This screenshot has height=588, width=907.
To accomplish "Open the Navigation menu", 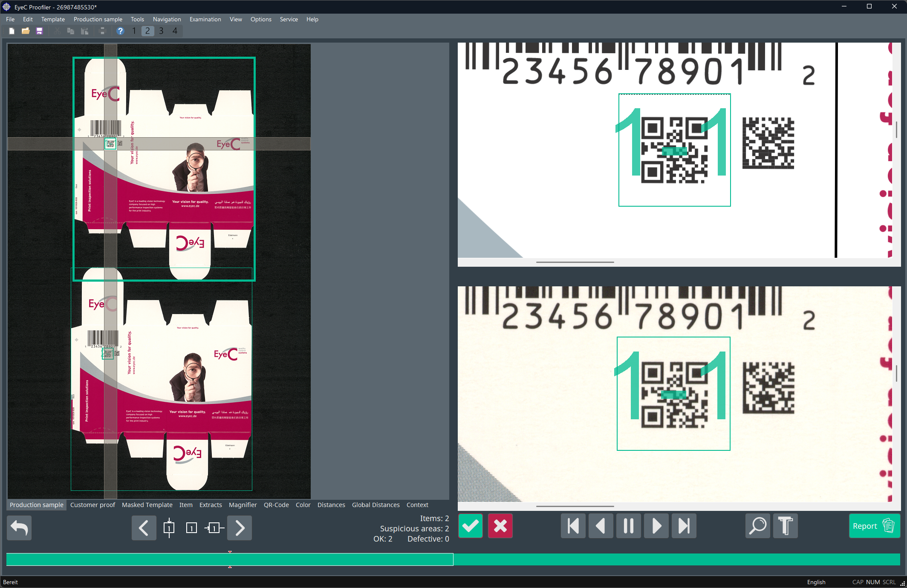I will pyautogui.click(x=167, y=19).
